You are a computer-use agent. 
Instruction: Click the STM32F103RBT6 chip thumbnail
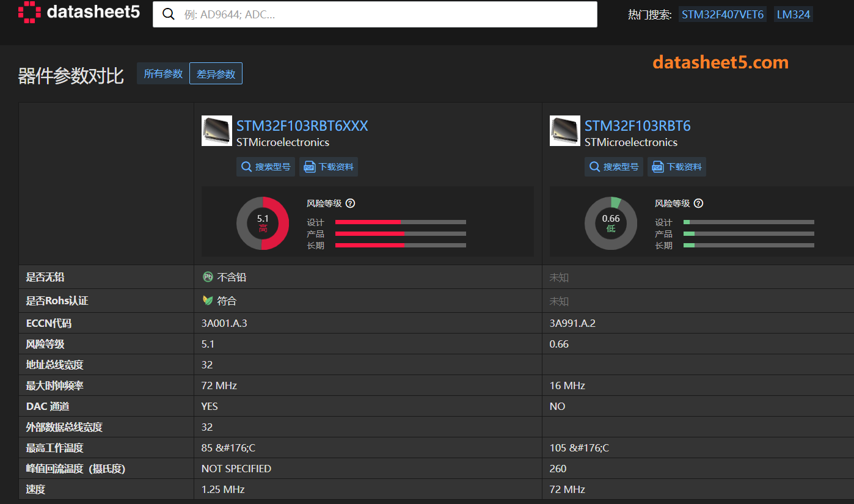tap(565, 131)
